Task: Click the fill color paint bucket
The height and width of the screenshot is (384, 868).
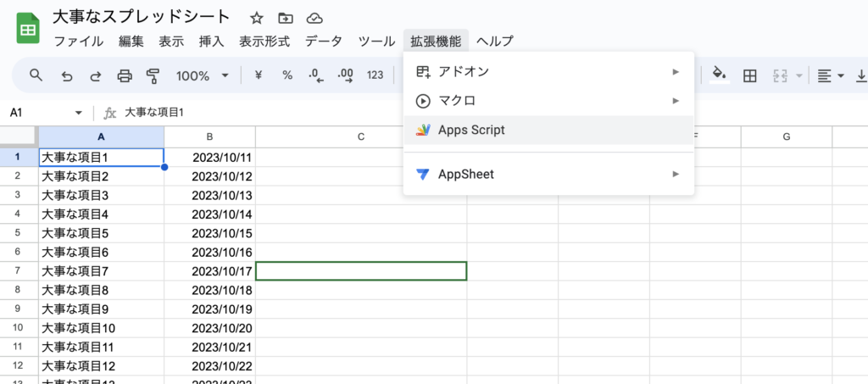Action: (x=719, y=75)
